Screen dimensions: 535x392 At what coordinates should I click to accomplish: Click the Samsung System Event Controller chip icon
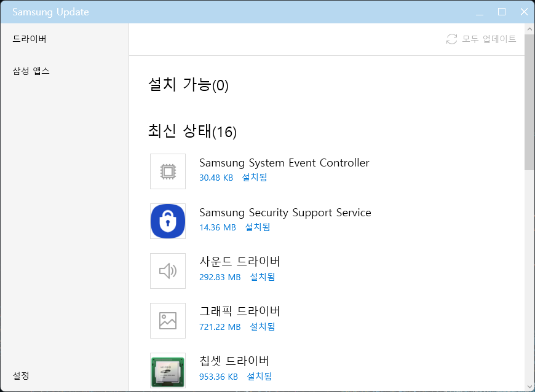(167, 171)
